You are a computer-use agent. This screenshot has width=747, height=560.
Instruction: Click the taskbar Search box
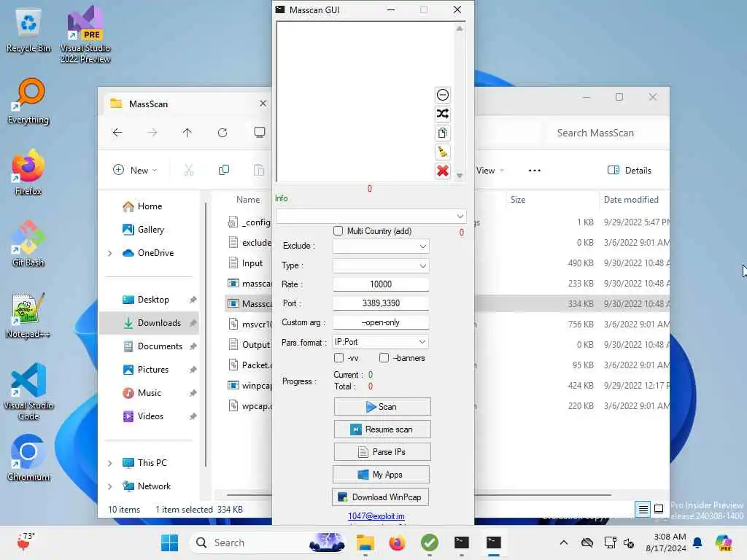pos(267,542)
